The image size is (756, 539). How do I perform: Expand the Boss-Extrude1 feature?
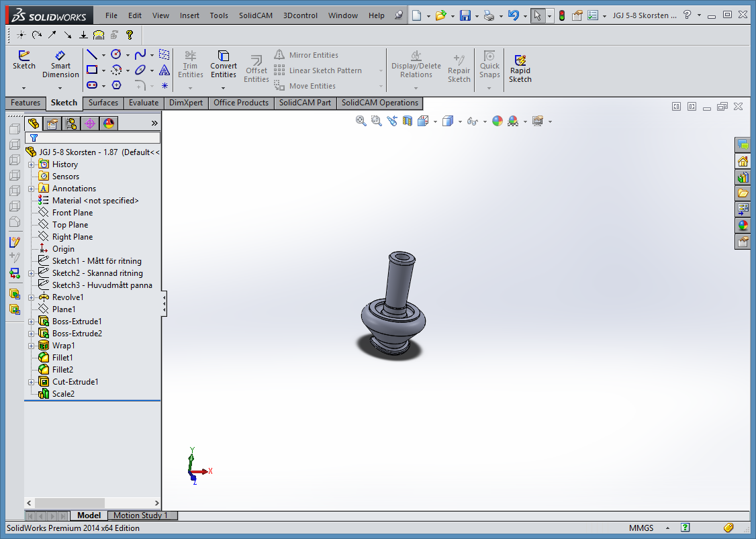(32, 322)
